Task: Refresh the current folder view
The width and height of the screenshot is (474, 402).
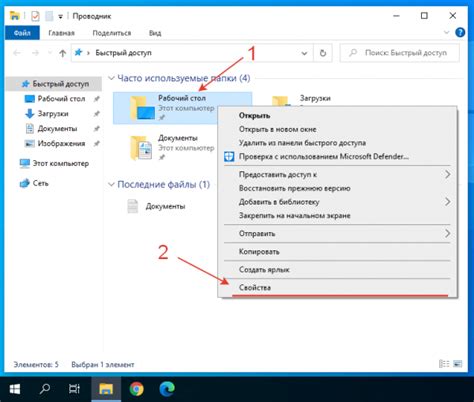Action: pos(323,53)
